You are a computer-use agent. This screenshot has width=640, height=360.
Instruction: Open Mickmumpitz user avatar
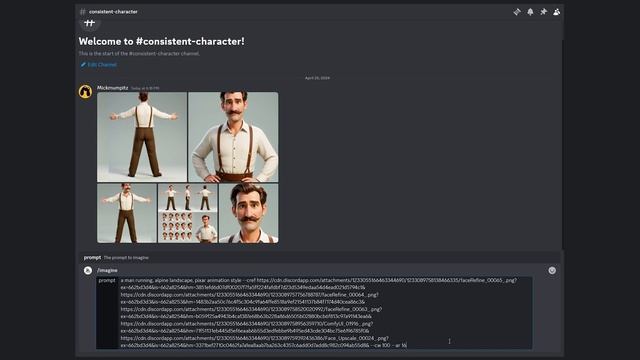pos(85,92)
